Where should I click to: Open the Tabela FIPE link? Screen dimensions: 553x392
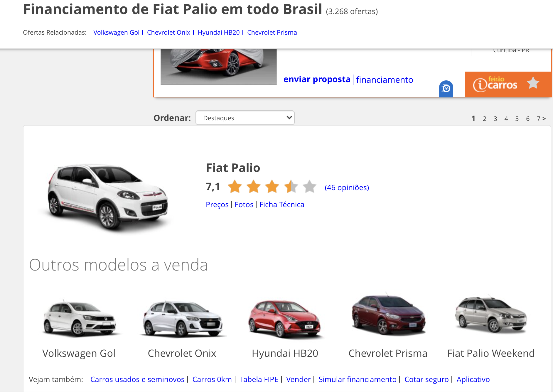[259, 379]
